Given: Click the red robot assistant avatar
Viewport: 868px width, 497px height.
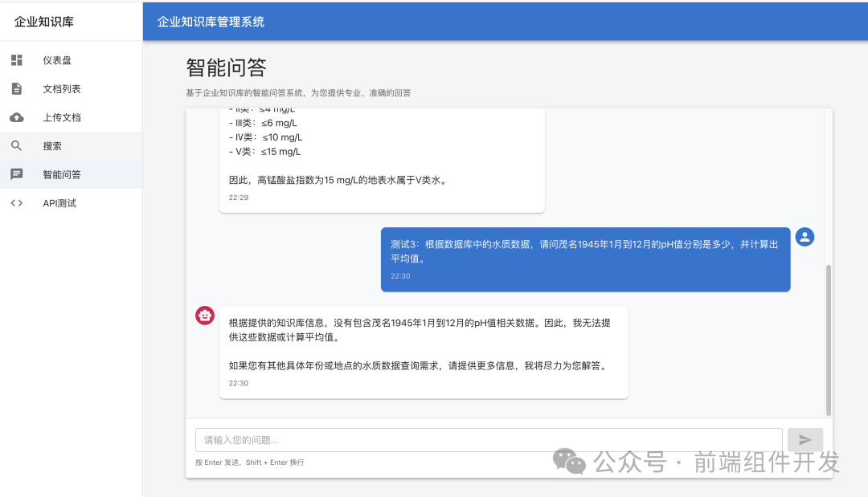Looking at the screenshot, I should [205, 316].
